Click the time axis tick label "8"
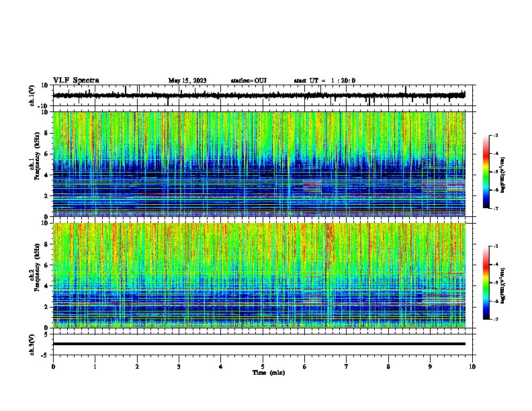This screenshot has width=532, height=411. click(x=388, y=367)
